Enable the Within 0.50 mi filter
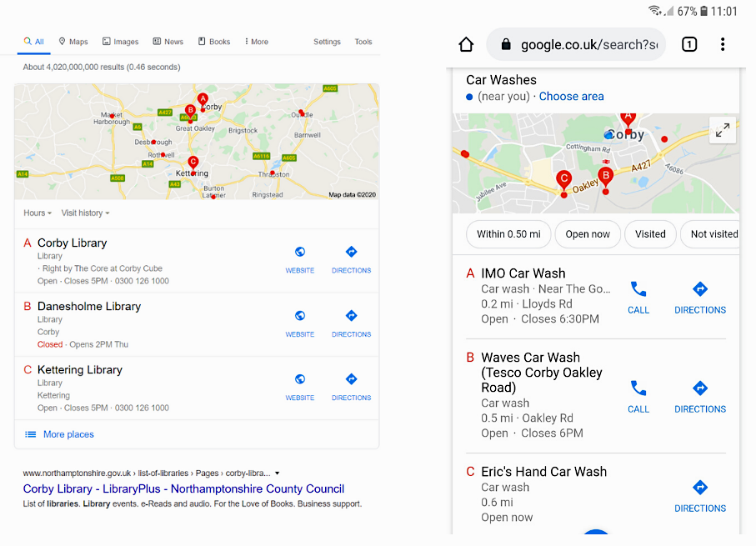Image resolution: width=756 pixels, height=546 pixels. pyautogui.click(x=508, y=234)
